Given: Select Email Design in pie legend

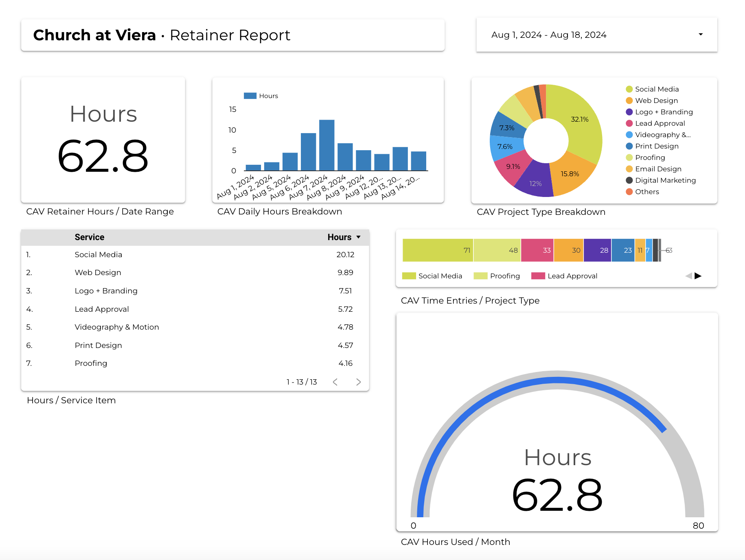Looking at the screenshot, I should [654, 169].
